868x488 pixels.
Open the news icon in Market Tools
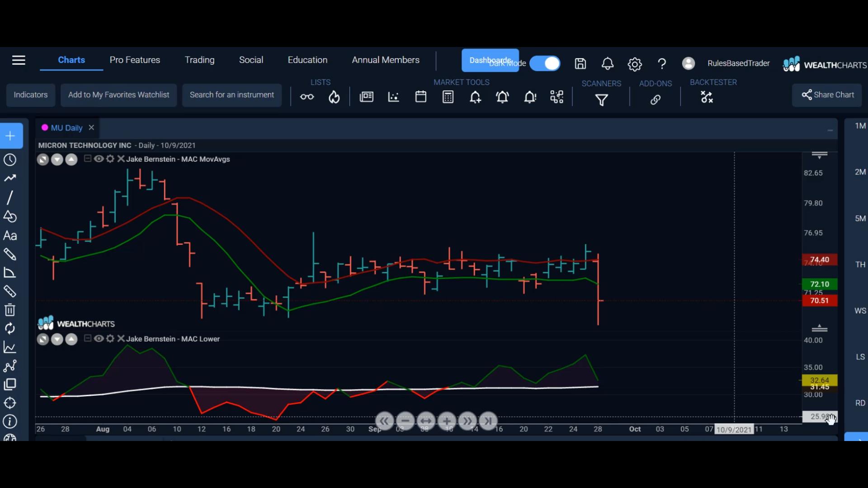tap(366, 97)
